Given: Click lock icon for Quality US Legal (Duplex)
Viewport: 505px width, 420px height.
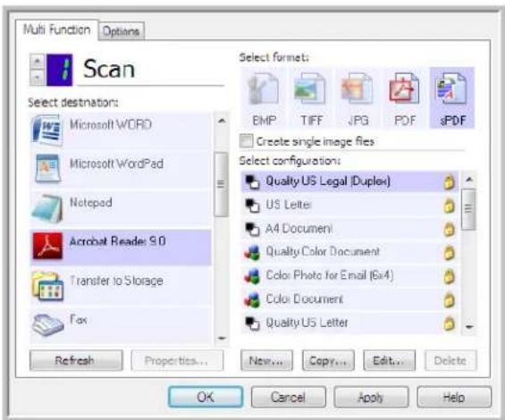Looking at the screenshot, I should pos(449,182).
